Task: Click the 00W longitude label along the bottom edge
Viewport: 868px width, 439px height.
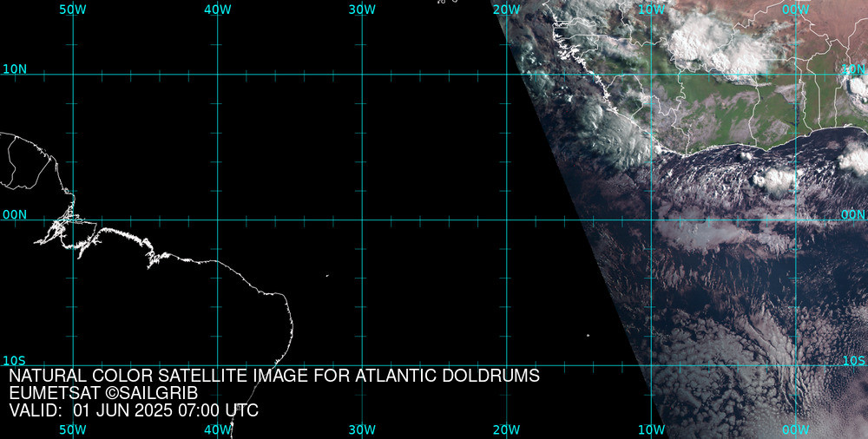Action: pyautogui.click(x=796, y=429)
